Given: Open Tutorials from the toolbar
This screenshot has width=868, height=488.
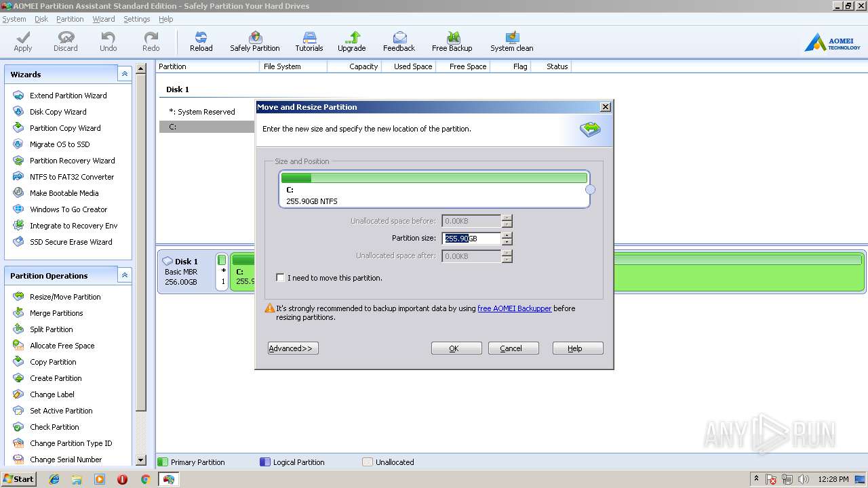Looking at the screenshot, I should pyautogui.click(x=309, y=41).
